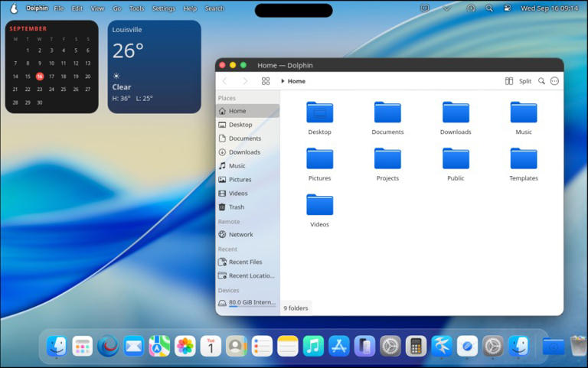Image resolution: width=588 pixels, height=368 pixels.
Task: Open the Calculator icon in dock
Action: point(416,346)
